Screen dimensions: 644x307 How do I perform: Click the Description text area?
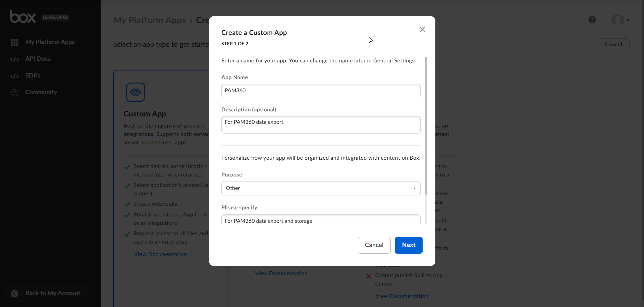(321, 125)
